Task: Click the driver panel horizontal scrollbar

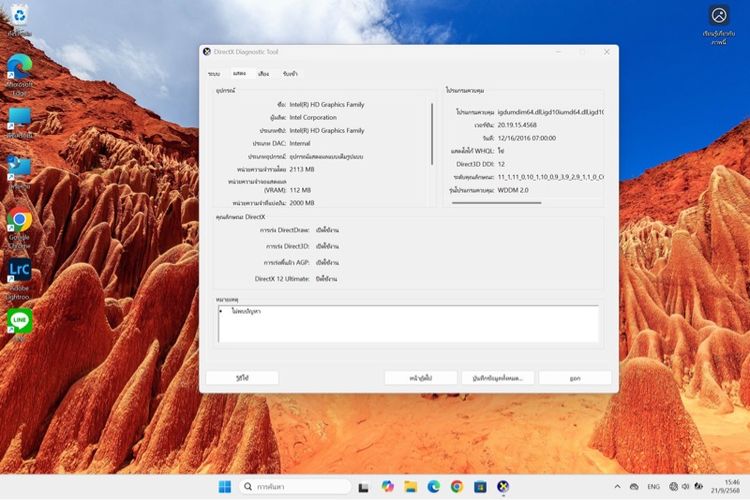Action: point(490,202)
